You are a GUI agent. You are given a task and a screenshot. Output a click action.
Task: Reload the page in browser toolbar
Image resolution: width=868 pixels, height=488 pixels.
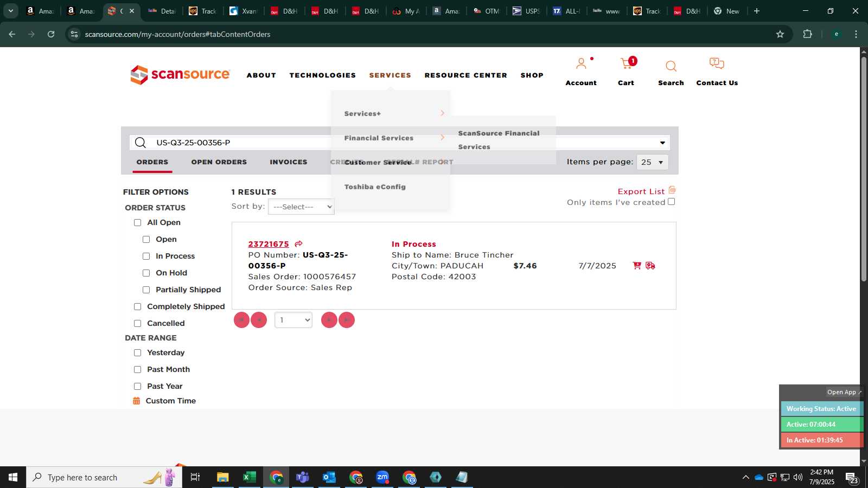tap(51, 34)
